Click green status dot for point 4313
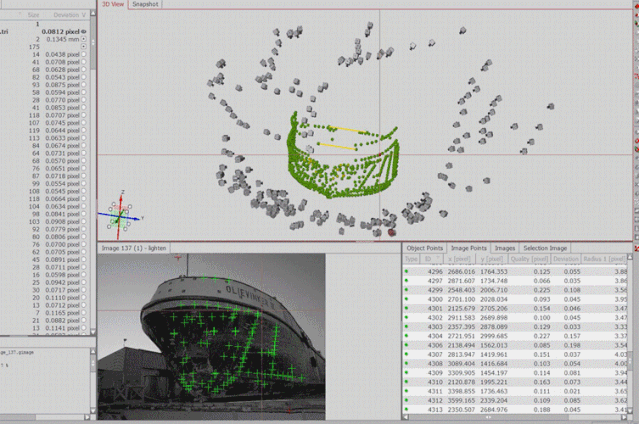This screenshot has width=639, height=424. (407, 410)
